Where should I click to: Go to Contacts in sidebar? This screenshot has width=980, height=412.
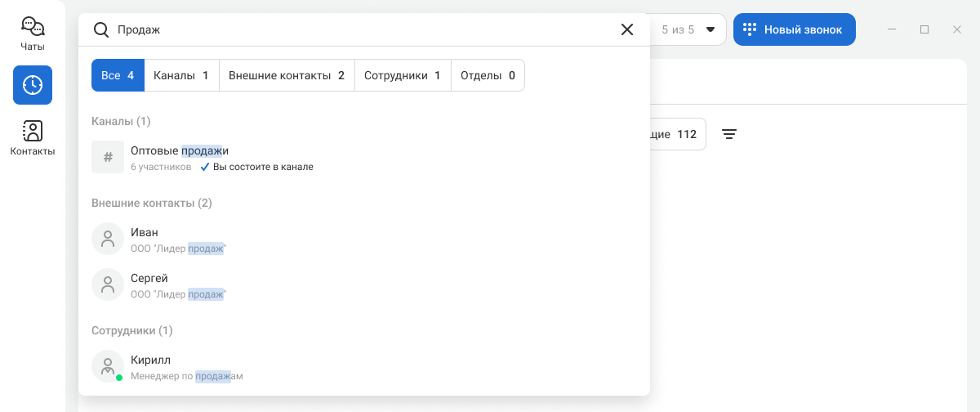click(x=33, y=137)
